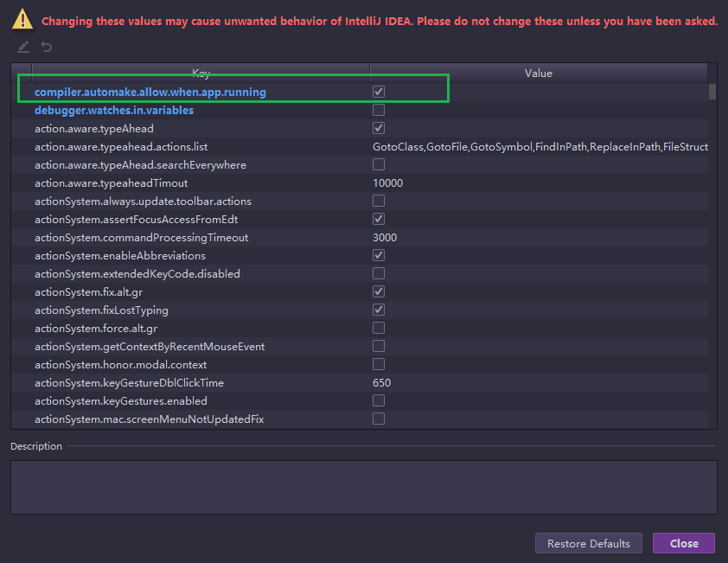Check actionSystem.force.alt.gr option
This screenshot has height=563, width=728.
click(x=379, y=328)
